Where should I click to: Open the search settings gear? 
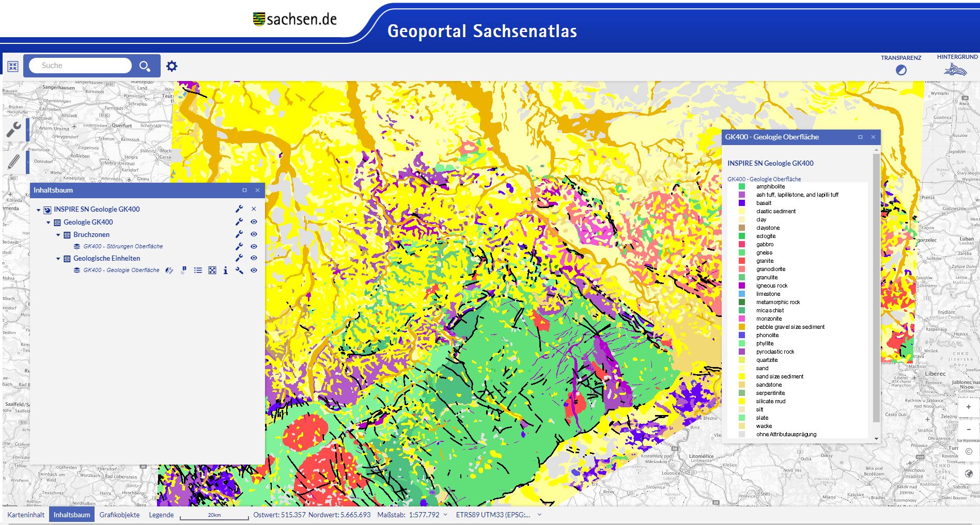[172, 66]
